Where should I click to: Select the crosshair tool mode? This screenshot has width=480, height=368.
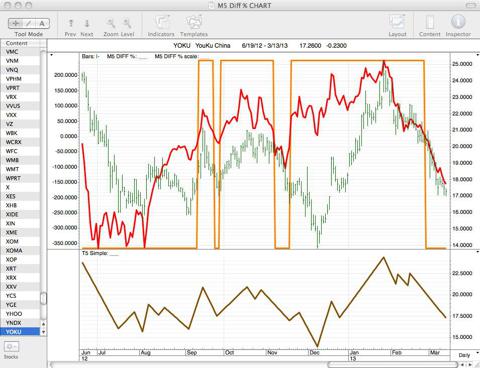16,23
